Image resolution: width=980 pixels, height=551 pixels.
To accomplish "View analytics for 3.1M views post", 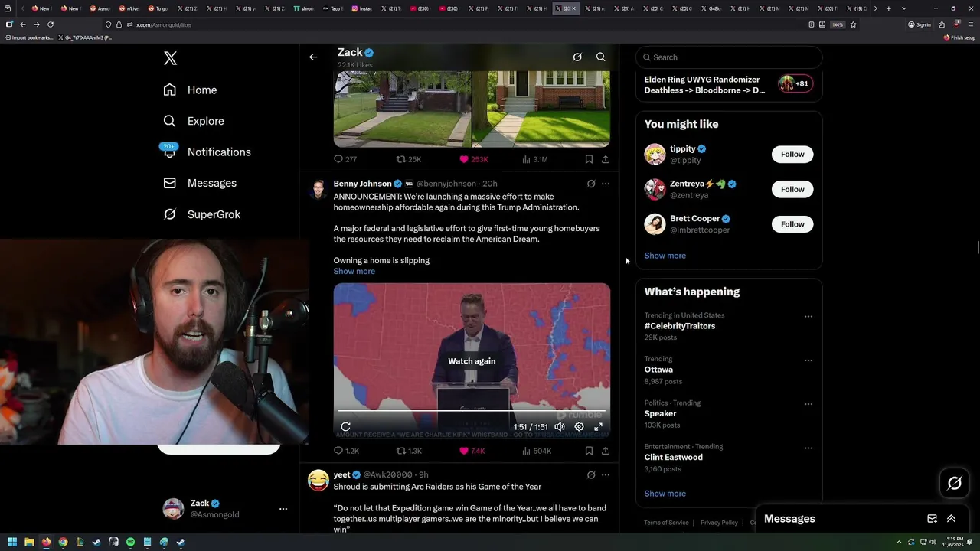I will [534, 159].
